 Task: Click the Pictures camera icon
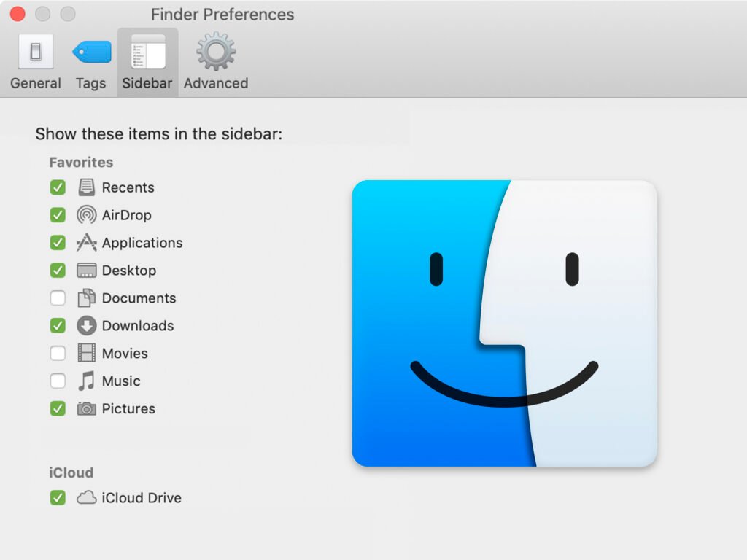[x=86, y=408]
